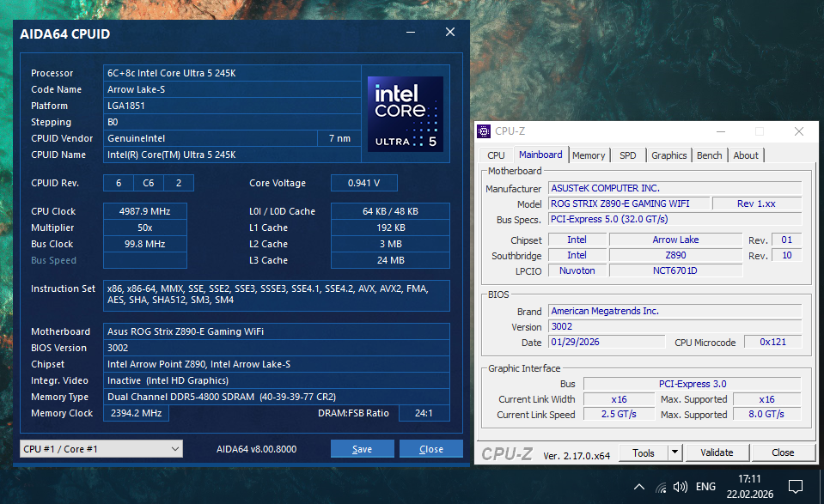Click Core Voltage value '0.941 V'
The height and width of the screenshot is (504, 824).
point(364,183)
